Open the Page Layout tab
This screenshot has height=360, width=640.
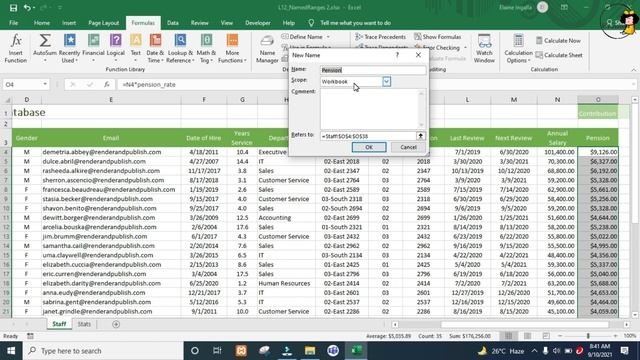(104, 23)
